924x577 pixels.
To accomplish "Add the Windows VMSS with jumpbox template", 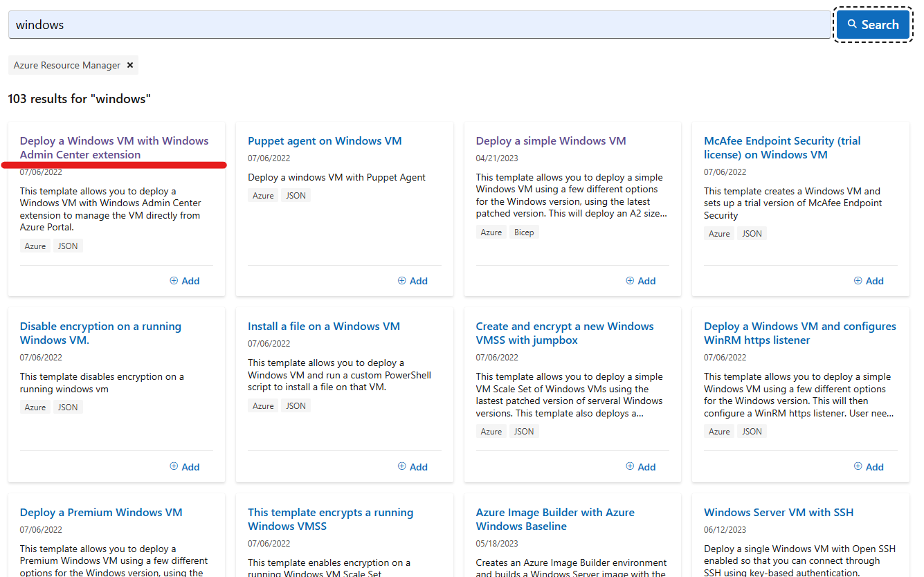I will [x=641, y=467].
